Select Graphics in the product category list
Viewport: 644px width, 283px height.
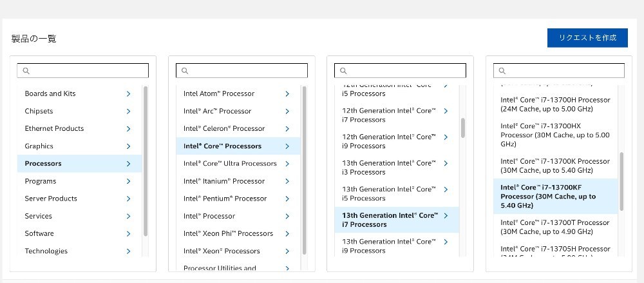(x=79, y=146)
